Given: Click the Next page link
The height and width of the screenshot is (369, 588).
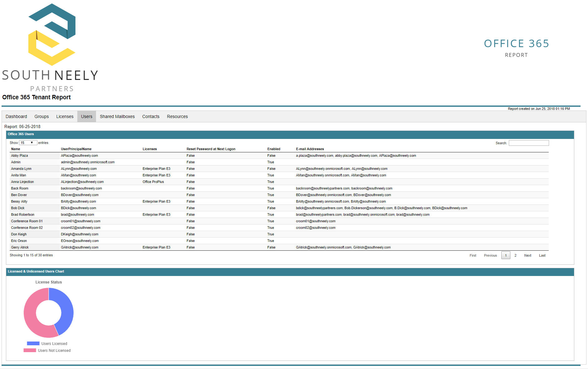Looking at the screenshot, I should (x=528, y=255).
